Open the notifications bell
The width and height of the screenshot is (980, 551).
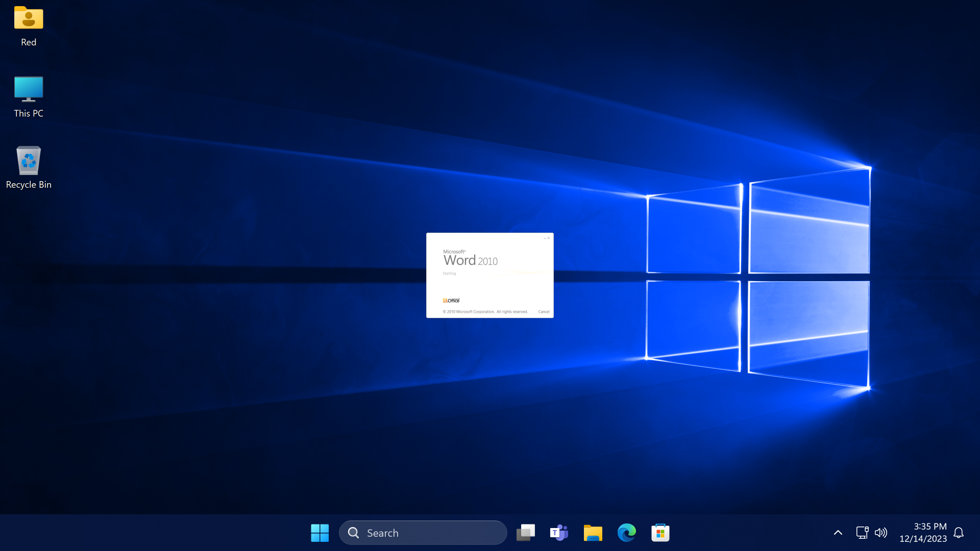(959, 533)
